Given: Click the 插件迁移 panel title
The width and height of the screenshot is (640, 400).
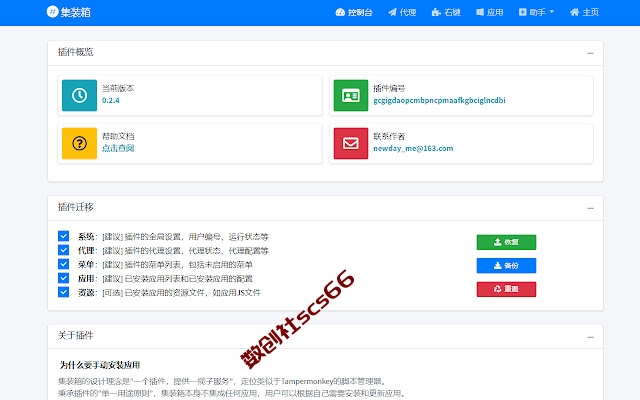Looking at the screenshot, I should (76, 207).
